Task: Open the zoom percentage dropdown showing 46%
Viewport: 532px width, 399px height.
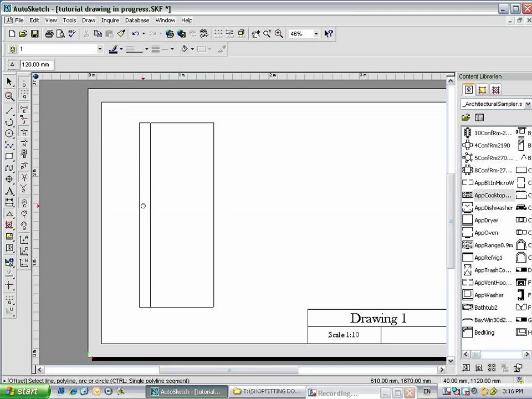Action: (x=315, y=33)
